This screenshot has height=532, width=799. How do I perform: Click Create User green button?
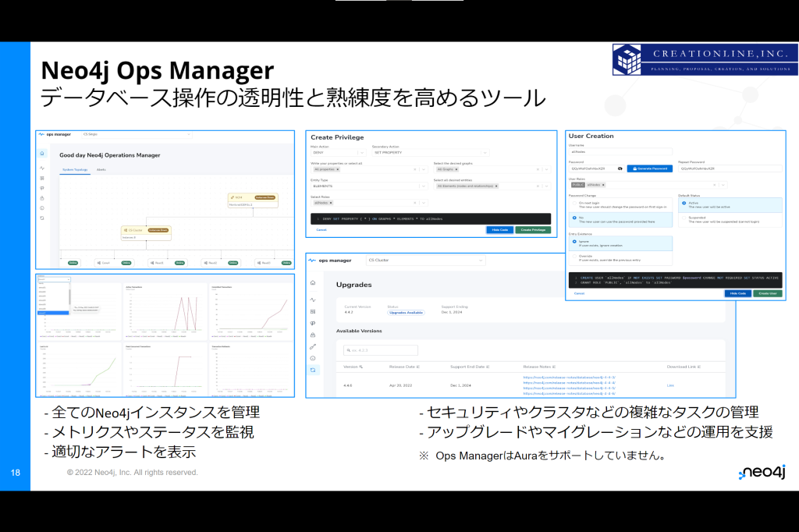coord(768,293)
